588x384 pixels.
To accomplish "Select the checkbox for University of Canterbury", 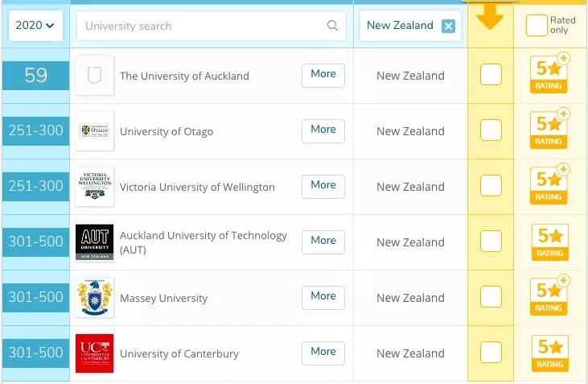I will point(491,353).
